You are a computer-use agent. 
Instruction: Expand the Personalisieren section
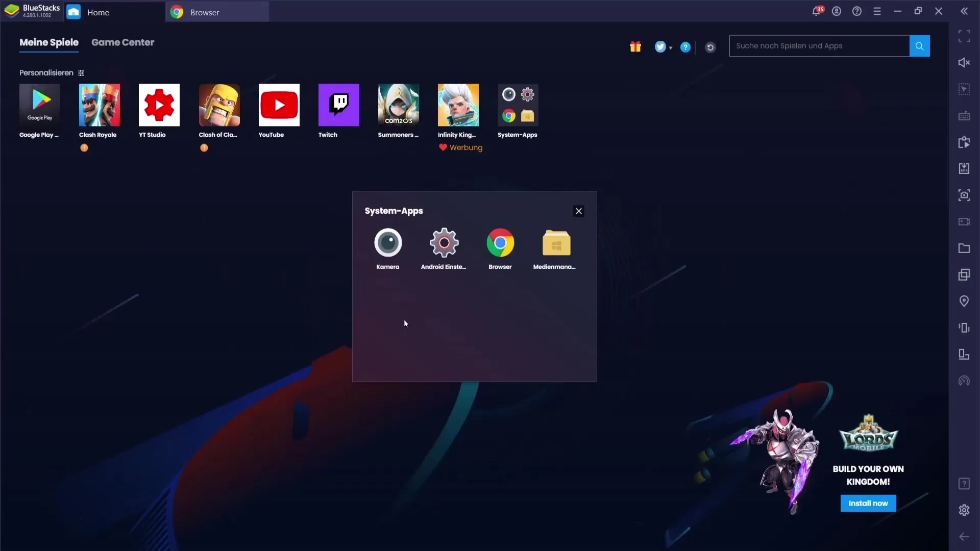click(81, 72)
